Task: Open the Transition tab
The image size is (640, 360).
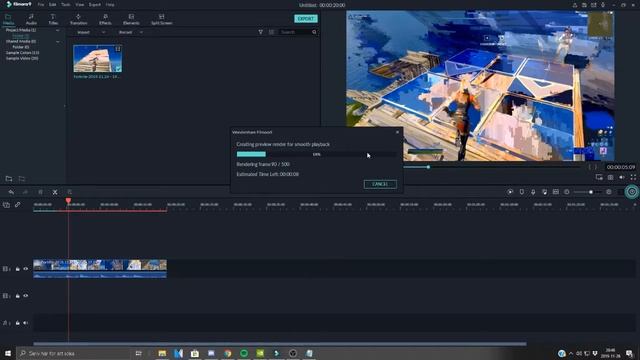Action: pyautogui.click(x=78, y=19)
